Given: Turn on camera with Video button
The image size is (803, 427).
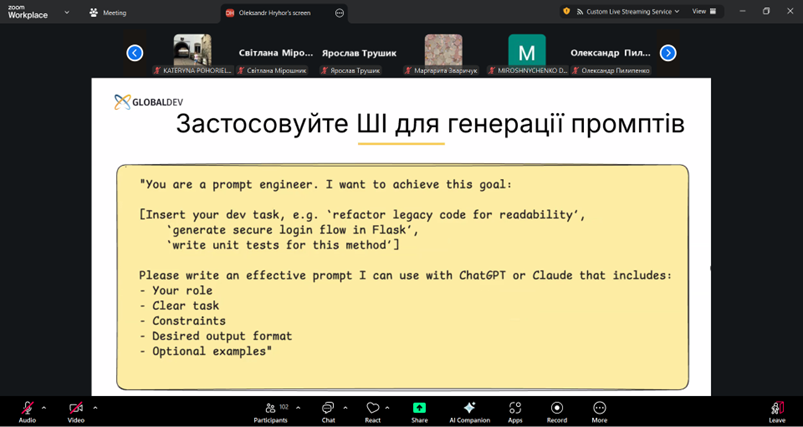Looking at the screenshot, I should click(x=76, y=409).
